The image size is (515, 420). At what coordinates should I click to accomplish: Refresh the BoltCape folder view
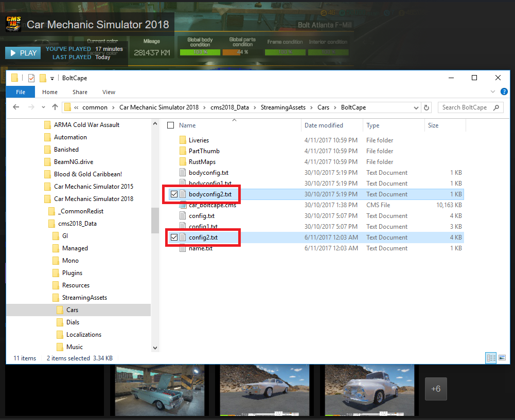[x=427, y=107]
